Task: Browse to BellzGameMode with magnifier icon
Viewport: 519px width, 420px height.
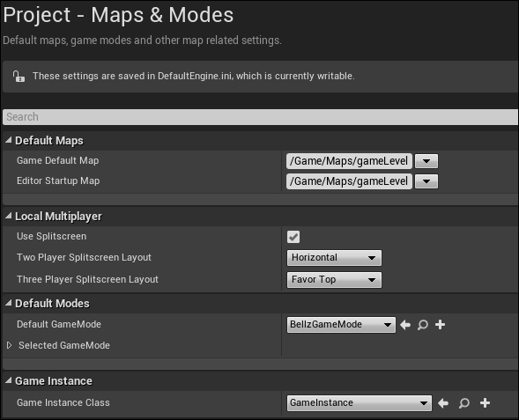Action: point(423,325)
